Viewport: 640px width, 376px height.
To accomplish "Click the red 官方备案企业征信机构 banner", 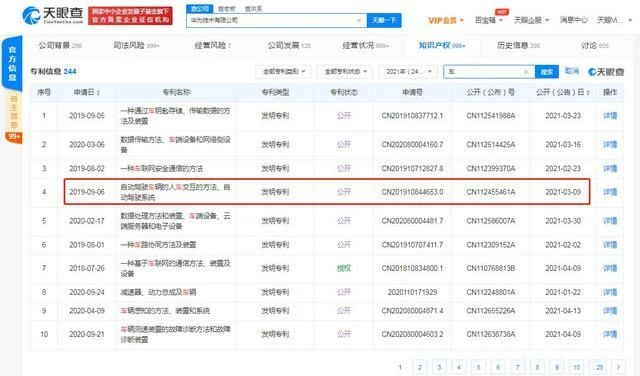I will tap(130, 16).
